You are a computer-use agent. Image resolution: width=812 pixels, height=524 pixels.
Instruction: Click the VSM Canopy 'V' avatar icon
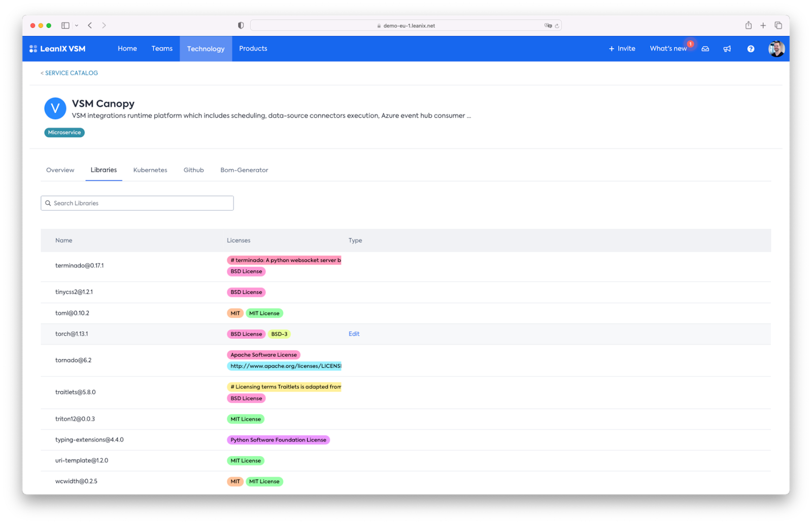[55, 108]
